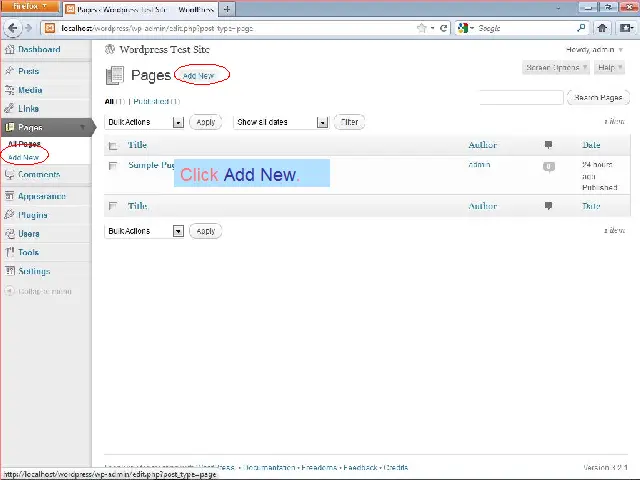Open the Appearance menu item
640x480 pixels.
pos(42,196)
